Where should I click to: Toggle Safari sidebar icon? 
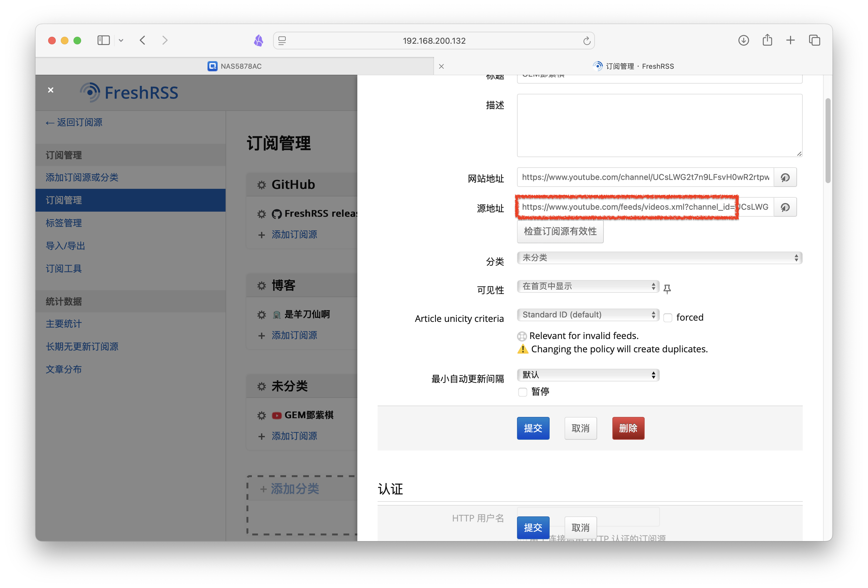(x=104, y=40)
